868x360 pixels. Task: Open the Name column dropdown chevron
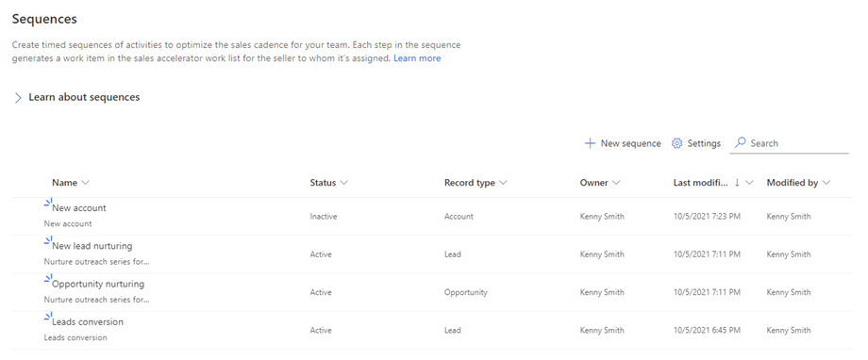pos(85,183)
